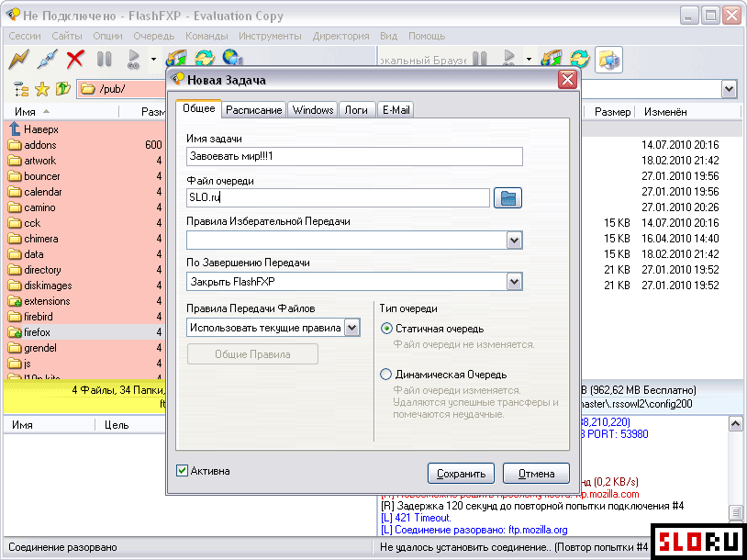Viewport: 747px width, 560px height.
Task: Select the grendel folder row
Action: click(85, 348)
